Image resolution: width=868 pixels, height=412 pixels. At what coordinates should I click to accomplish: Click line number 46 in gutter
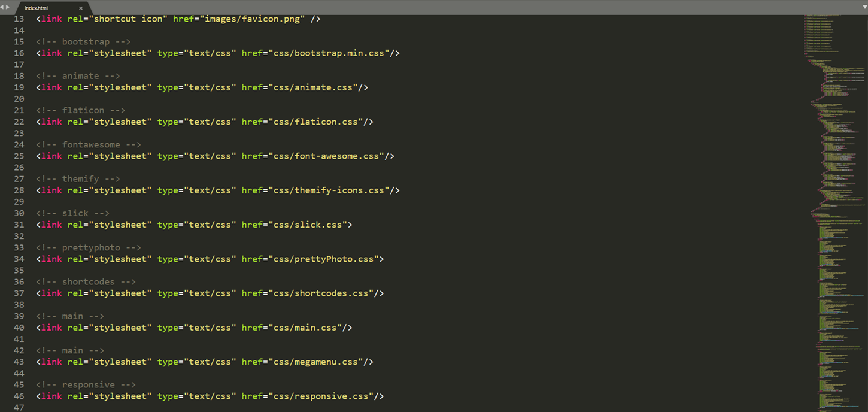click(19, 396)
